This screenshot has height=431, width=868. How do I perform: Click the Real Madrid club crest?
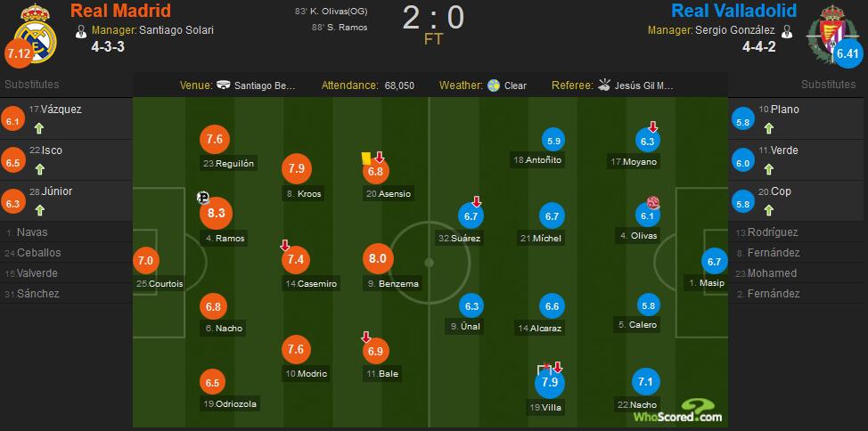coord(35,33)
